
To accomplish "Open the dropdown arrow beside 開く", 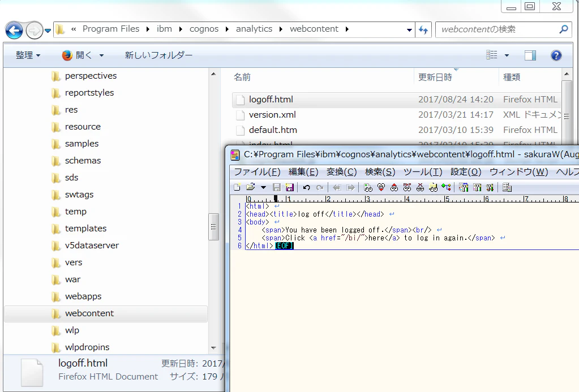I will click(101, 56).
